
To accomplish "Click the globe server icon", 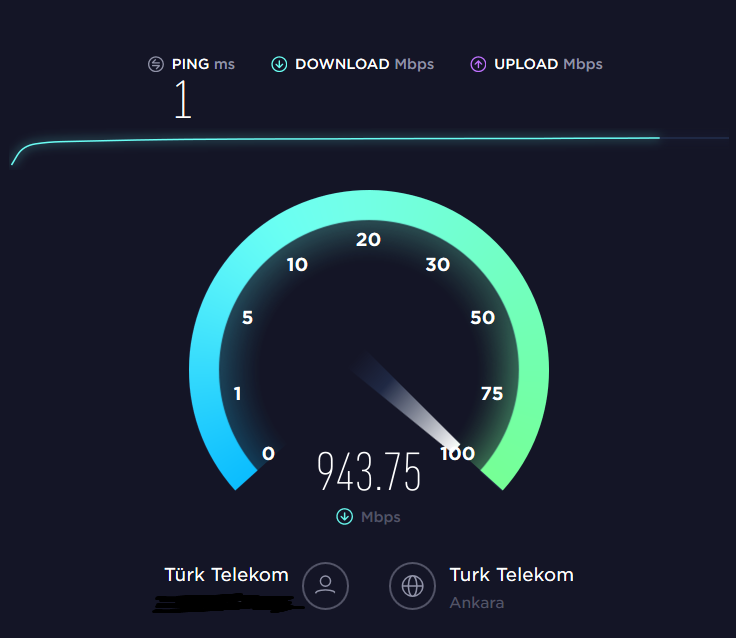I will pos(413,585).
